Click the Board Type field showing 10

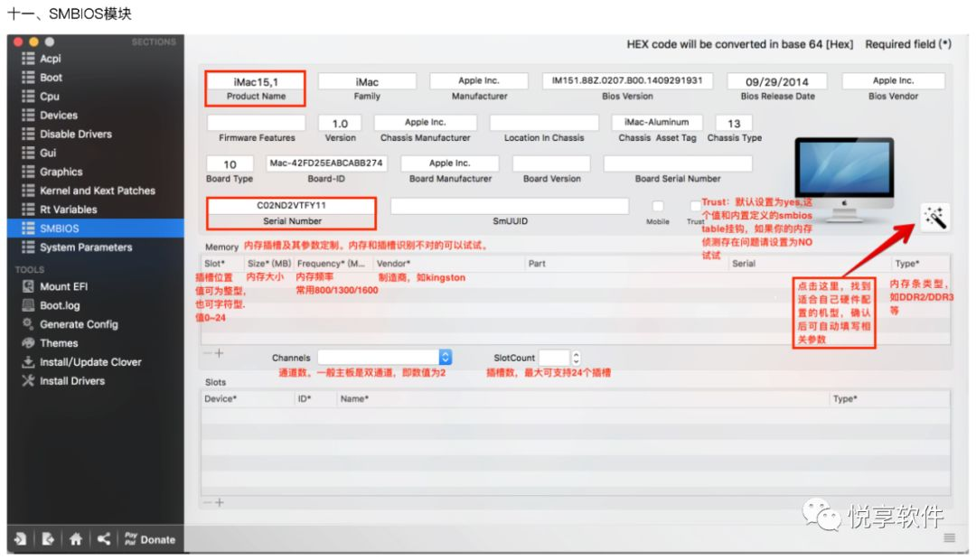[230, 163]
